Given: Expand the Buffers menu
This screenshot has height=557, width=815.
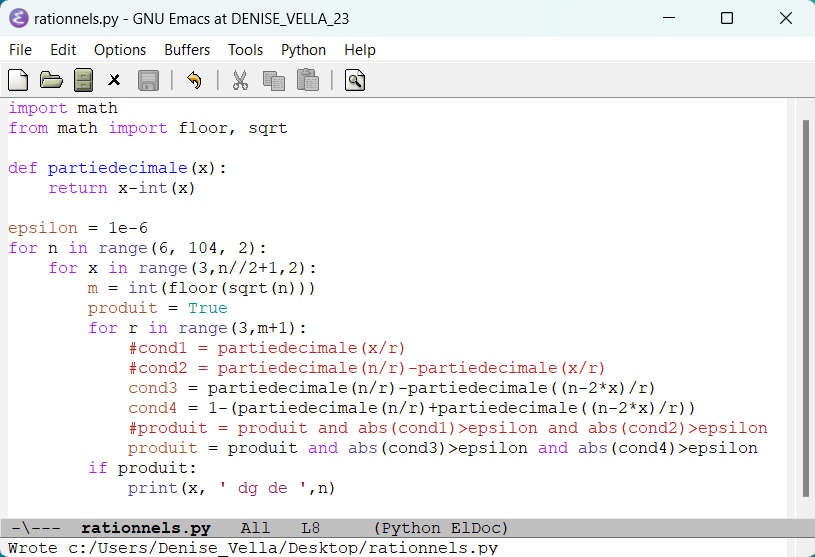Looking at the screenshot, I should [187, 50].
